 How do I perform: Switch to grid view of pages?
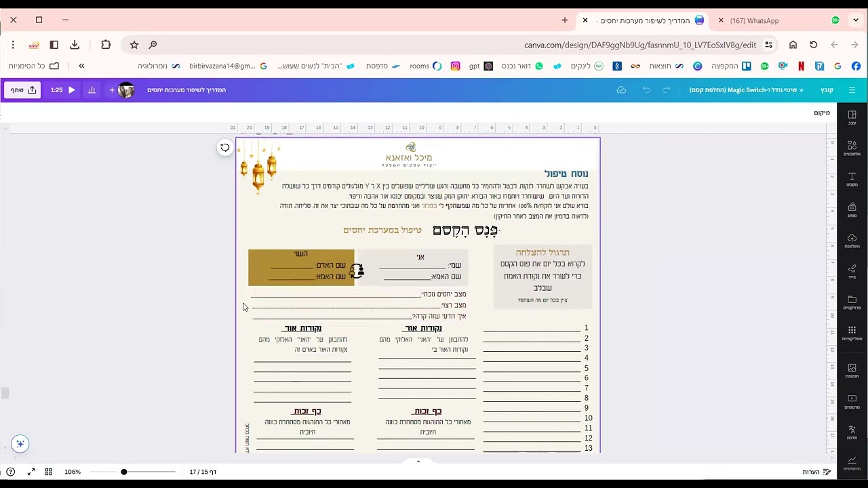[x=49, y=472]
